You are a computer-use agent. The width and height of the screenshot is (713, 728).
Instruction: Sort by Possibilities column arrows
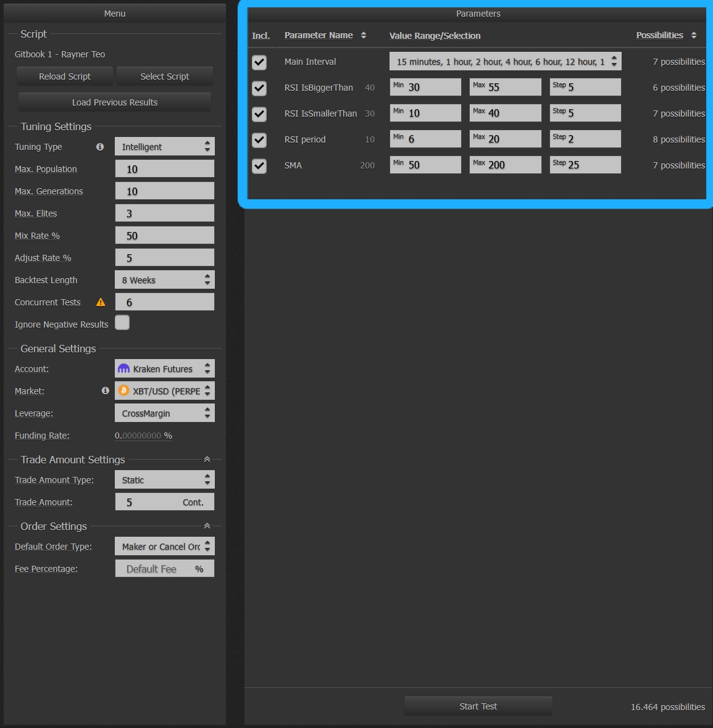(694, 35)
